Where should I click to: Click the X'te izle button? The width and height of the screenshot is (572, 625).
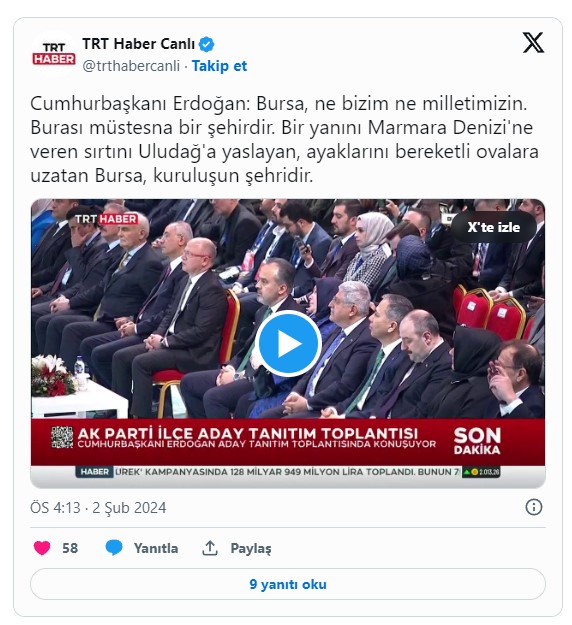point(493,227)
